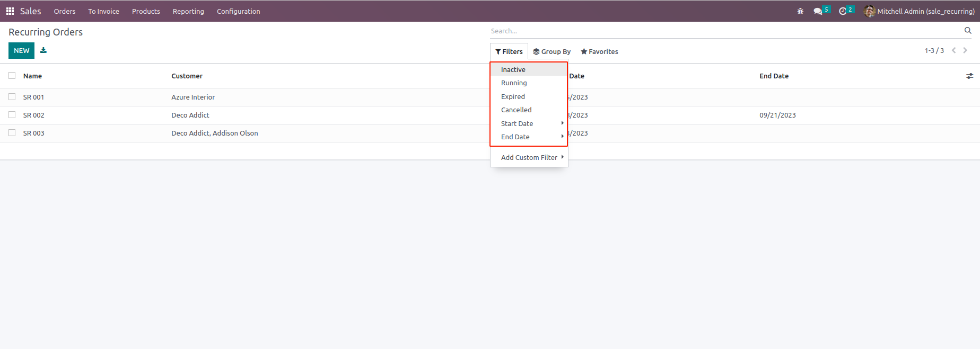
Task: Click the download export icon
Action: [x=43, y=50]
